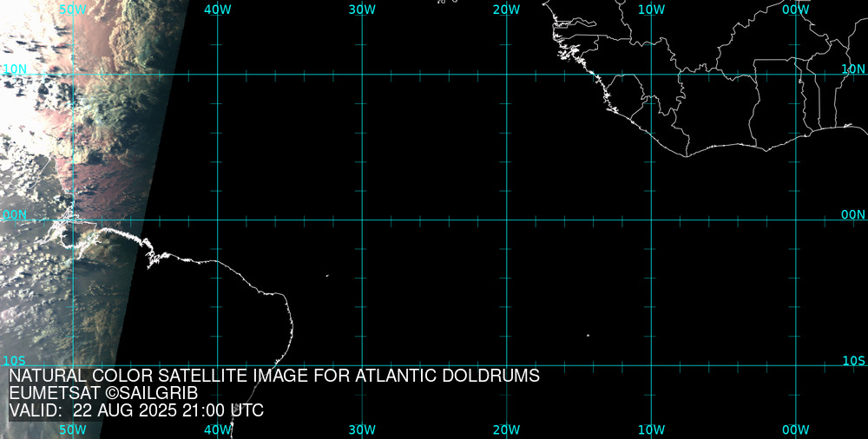Viewport: 868px width, 439px height.
Task: Click the 'NATURAL COLOR SATELLITE IMAGE FOR ATLANTIC DOLDRUMS' title
Action: pos(274,376)
